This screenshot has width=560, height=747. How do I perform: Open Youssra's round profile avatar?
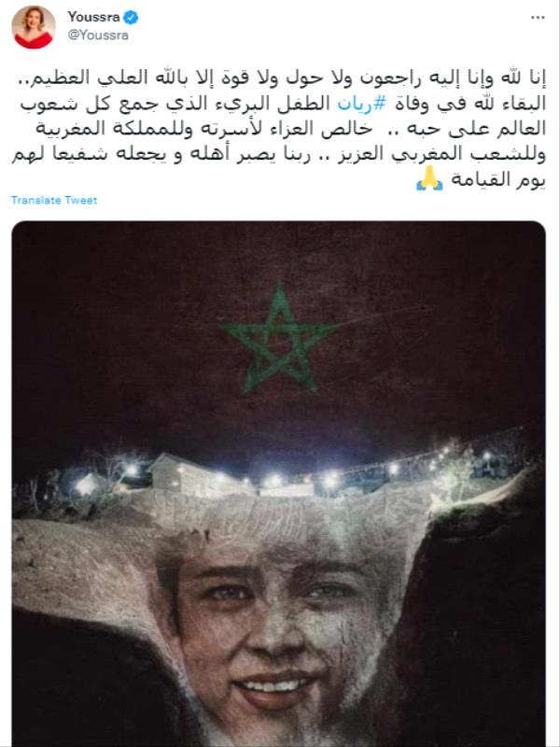click(34, 27)
